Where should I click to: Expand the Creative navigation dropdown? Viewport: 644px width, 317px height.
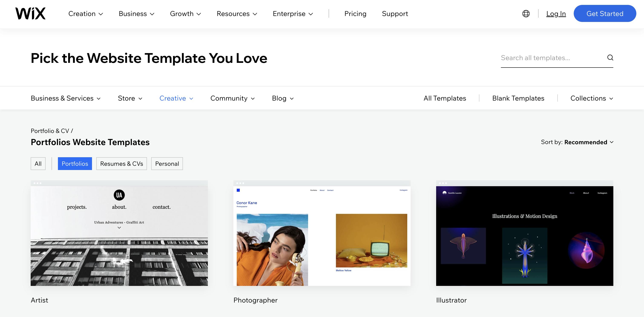coord(176,98)
